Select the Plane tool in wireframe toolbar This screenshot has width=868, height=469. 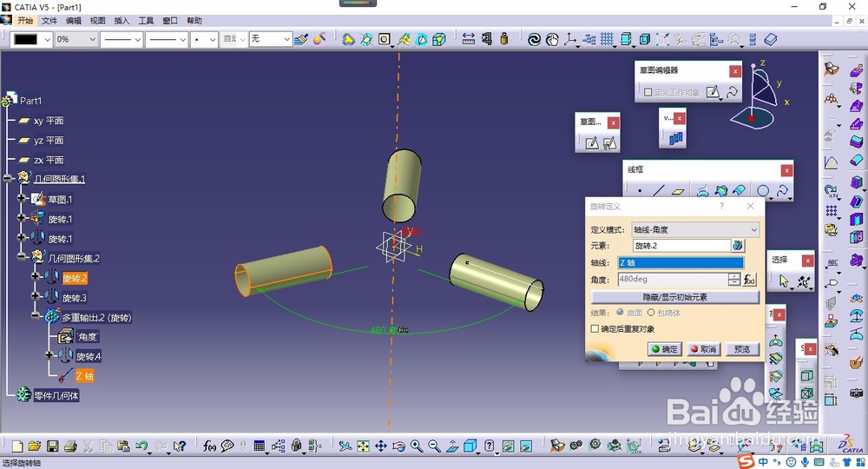click(678, 191)
